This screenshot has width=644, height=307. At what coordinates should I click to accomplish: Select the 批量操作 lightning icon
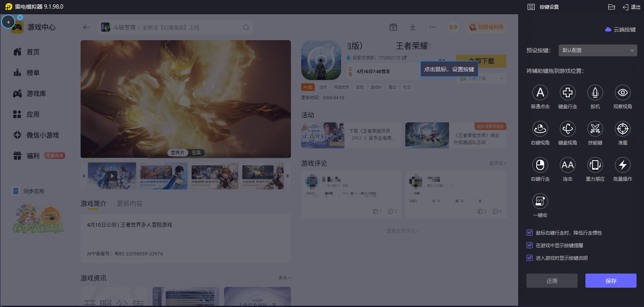(x=623, y=165)
